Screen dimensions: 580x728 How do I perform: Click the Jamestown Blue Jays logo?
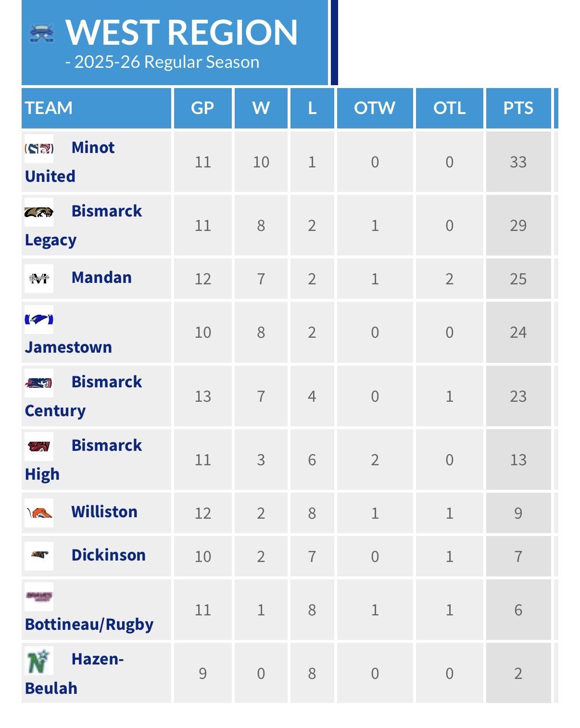(x=39, y=319)
